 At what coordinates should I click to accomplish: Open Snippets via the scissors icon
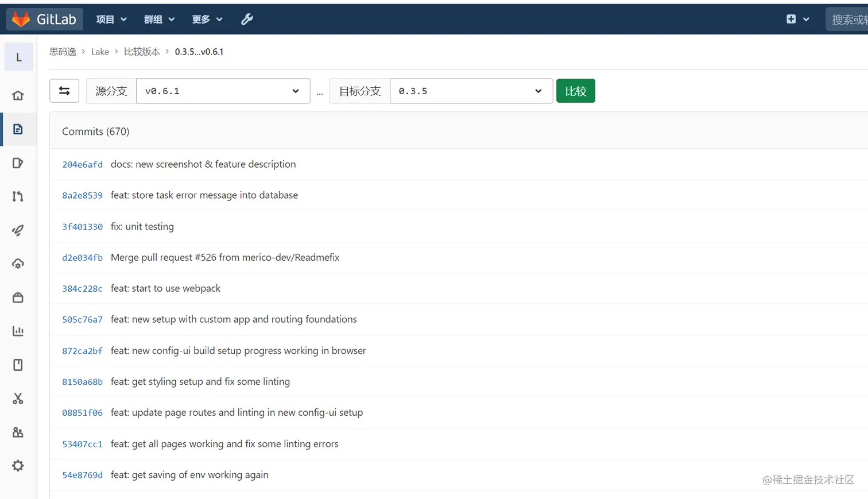pos(18,399)
